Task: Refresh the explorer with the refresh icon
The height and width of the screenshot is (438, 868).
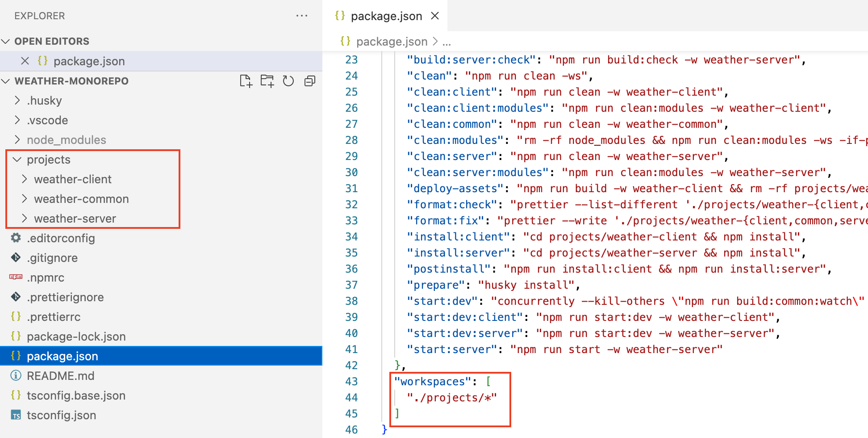Action: [x=288, y=81]
